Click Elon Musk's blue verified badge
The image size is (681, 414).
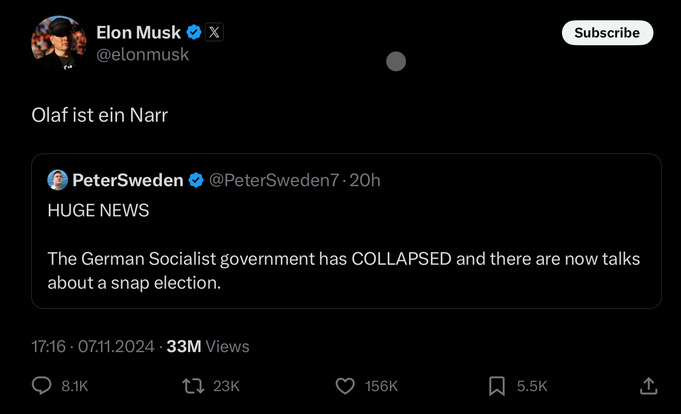pos(194,33)
